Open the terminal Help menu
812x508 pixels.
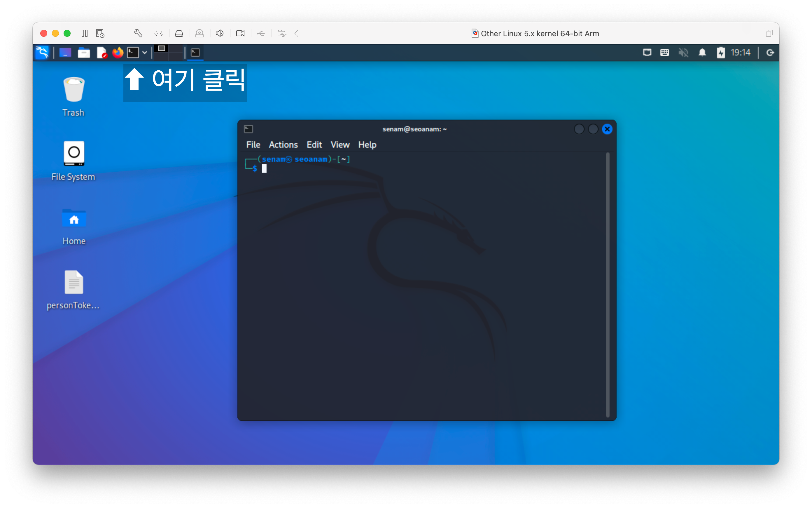click(367, 145)
